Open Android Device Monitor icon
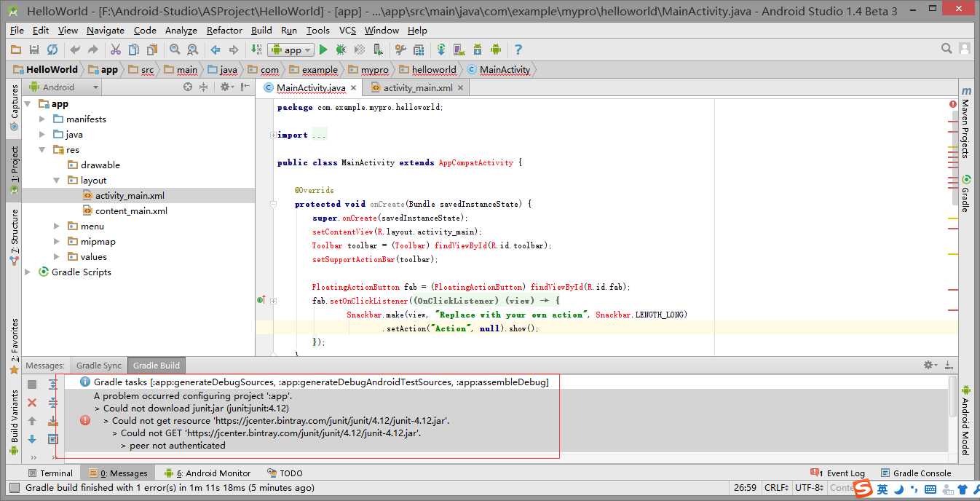980x501 pixels. point(496,50)
